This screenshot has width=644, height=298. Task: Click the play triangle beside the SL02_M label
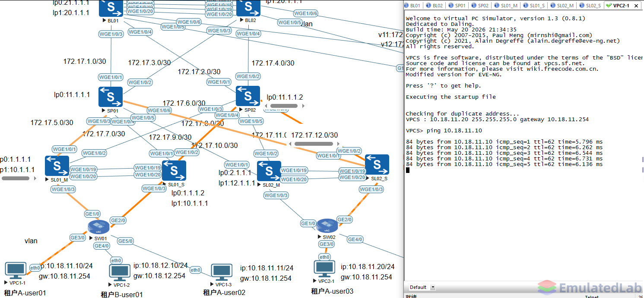[259, 185]
